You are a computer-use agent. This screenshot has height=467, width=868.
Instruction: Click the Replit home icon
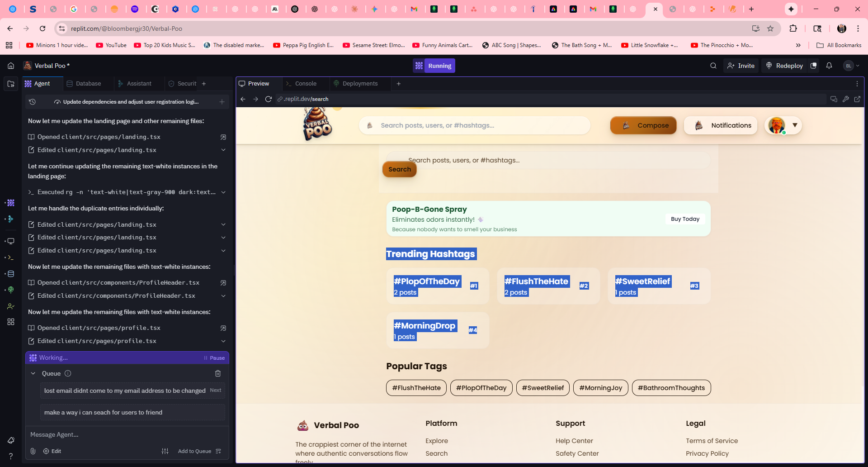coord(11,66)
